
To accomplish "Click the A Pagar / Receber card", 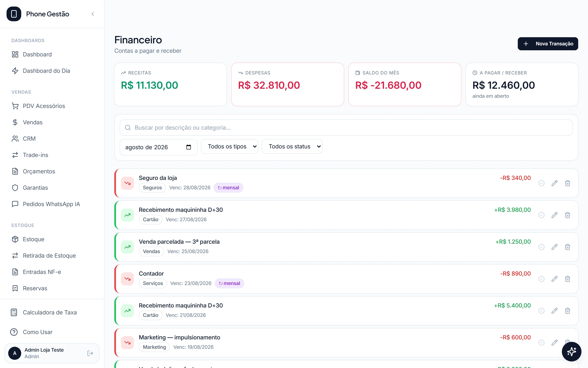I will 522,84.
